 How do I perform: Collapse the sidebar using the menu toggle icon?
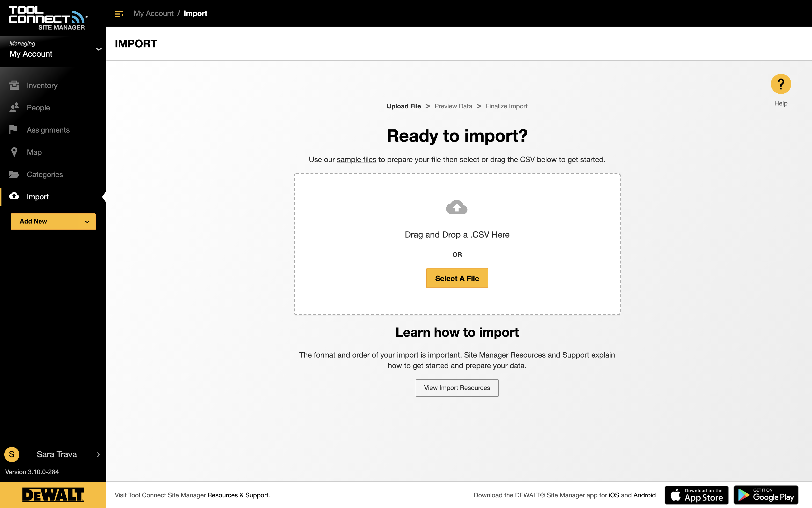(x=119, y=14)
